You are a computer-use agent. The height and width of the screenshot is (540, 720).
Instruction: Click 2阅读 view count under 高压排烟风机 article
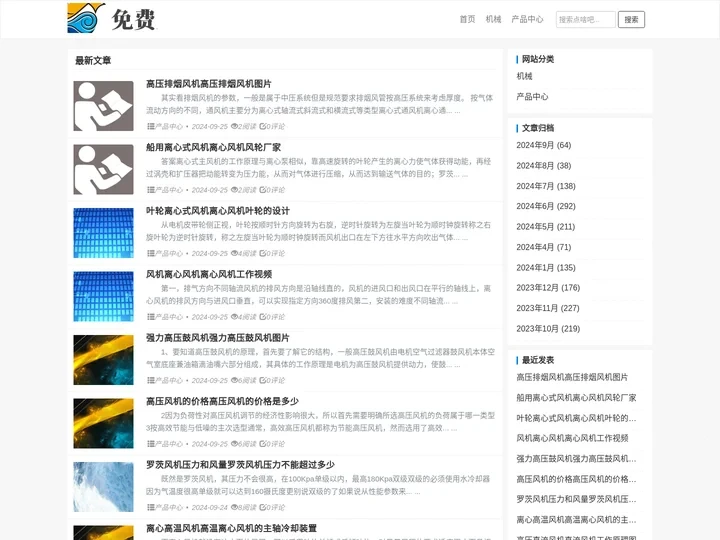(243, 126)
